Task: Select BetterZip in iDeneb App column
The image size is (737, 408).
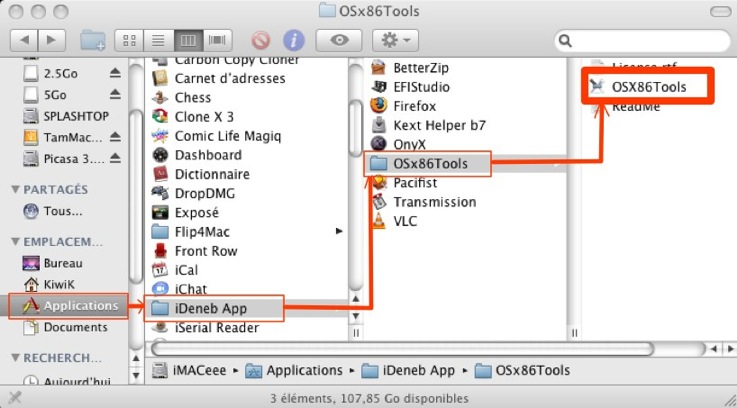Action: pos(409,68)
